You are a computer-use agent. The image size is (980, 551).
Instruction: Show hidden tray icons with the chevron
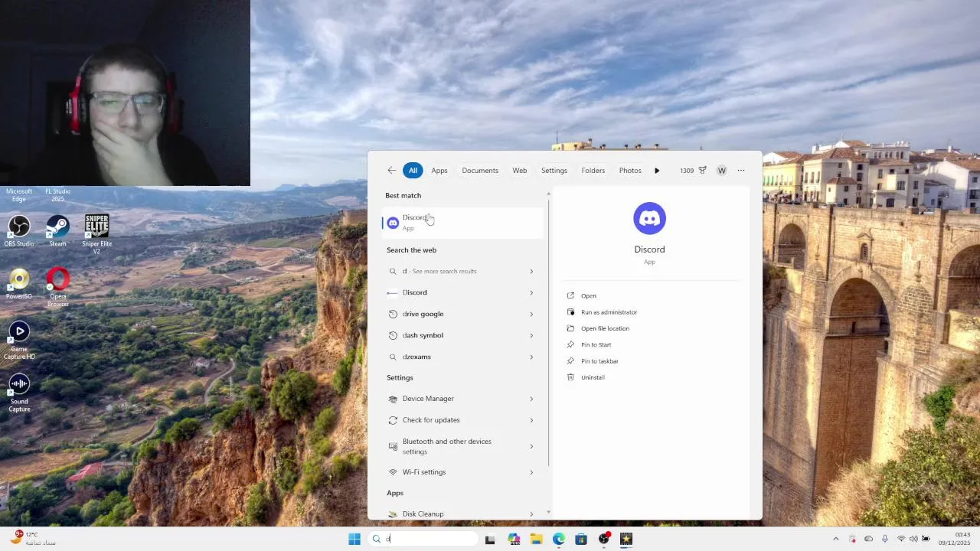point(835,539)
